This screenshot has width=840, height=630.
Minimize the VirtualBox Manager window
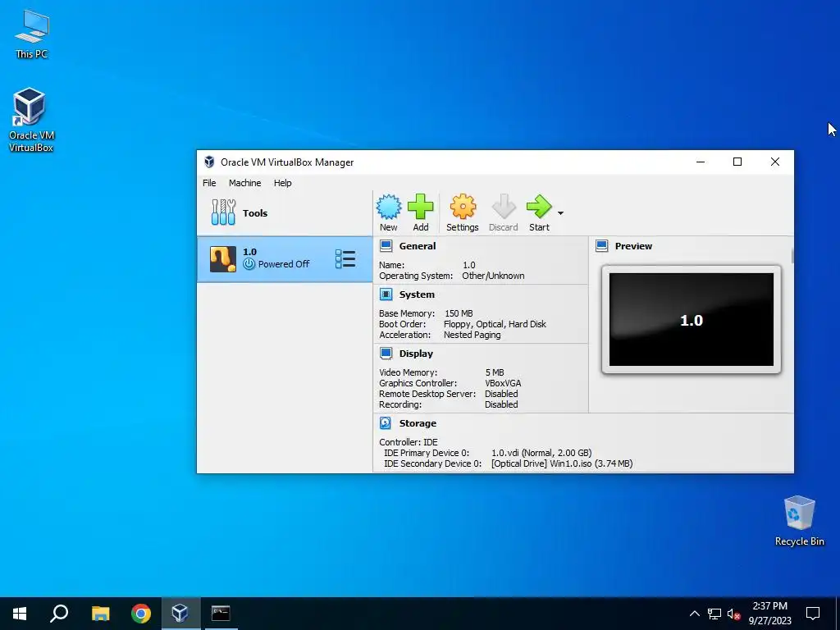(701, 162)
